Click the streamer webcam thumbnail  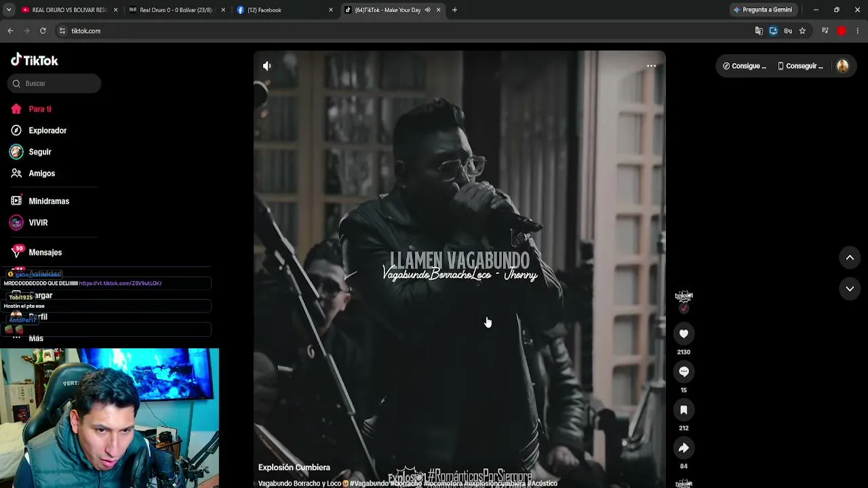coord(109,418)
